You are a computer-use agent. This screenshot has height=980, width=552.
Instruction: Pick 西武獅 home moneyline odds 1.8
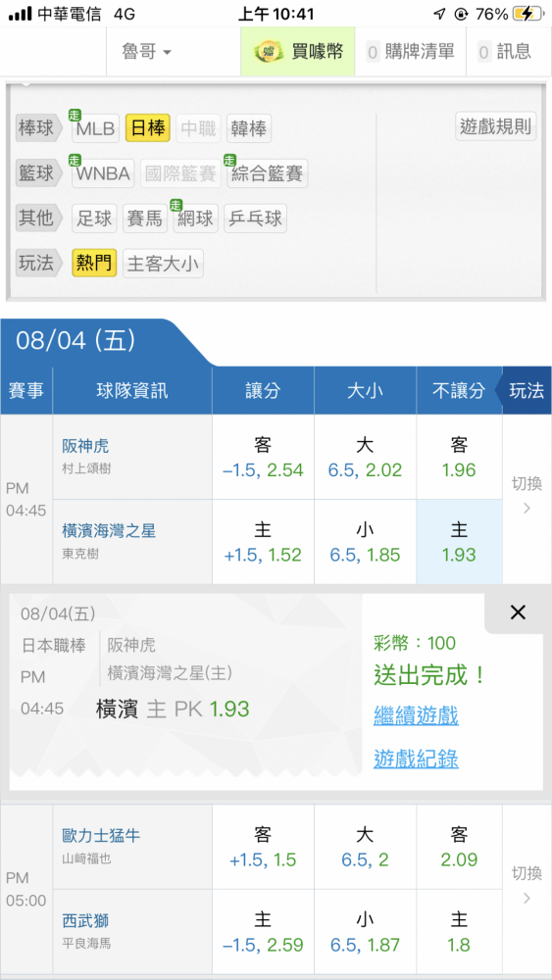click(460, 931)
